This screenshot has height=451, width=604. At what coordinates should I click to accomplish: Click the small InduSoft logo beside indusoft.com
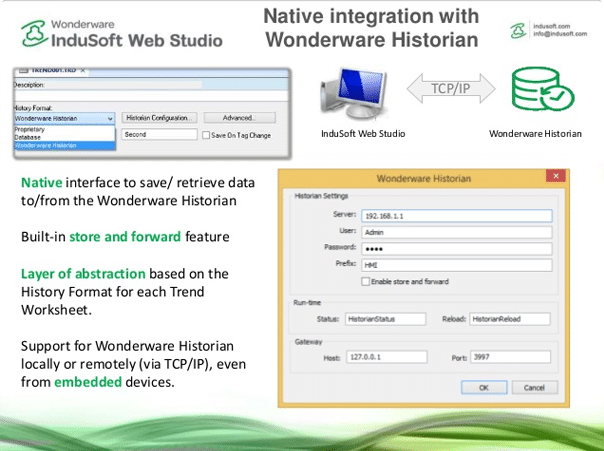(518, 30)
